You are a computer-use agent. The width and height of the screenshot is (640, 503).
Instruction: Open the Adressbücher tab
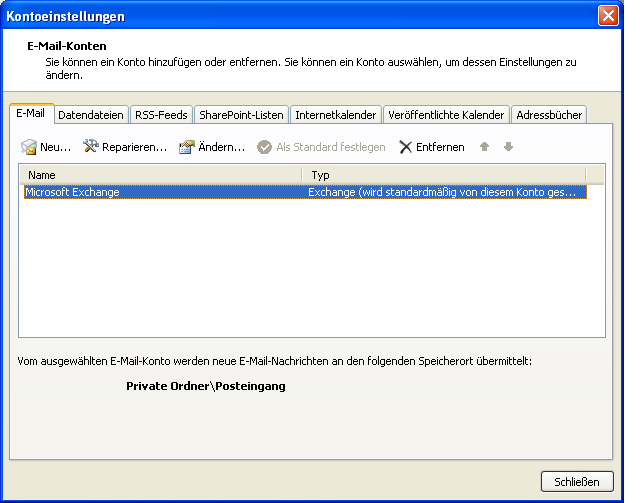coord(549,115)
